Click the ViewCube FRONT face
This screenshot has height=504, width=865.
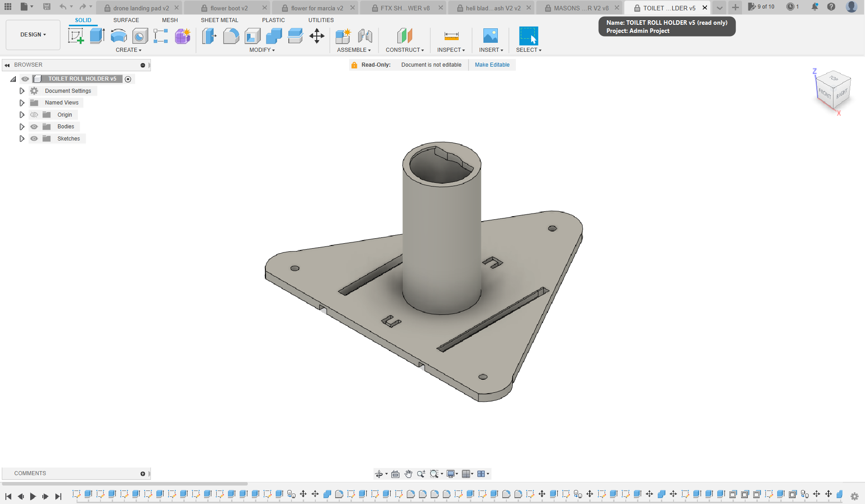(824, 94)
